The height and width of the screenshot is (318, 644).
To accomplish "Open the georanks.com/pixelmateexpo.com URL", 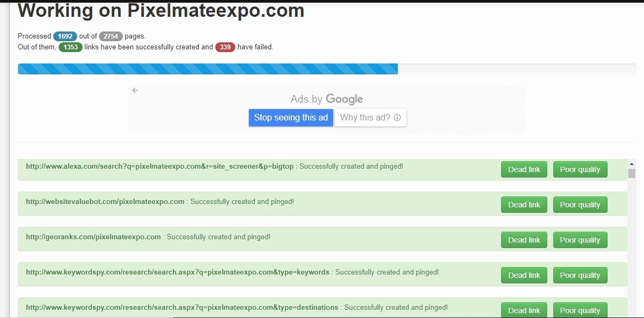I will pos(93,237).
